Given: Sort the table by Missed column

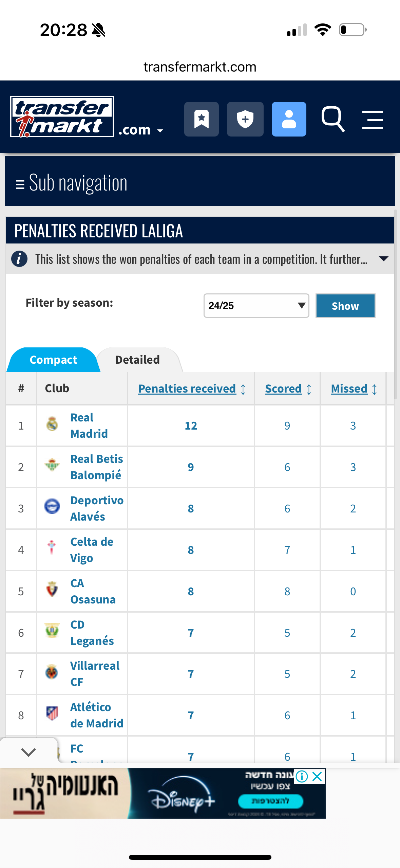Looking at the screenshot, I should click(349, 388).
